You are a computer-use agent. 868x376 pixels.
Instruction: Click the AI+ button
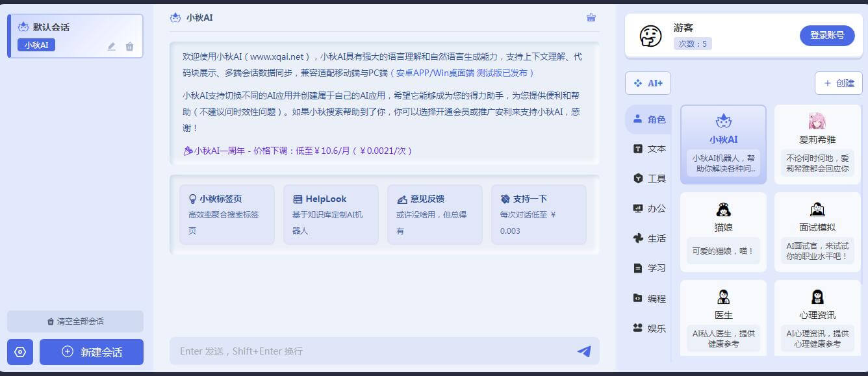(648, 83)
